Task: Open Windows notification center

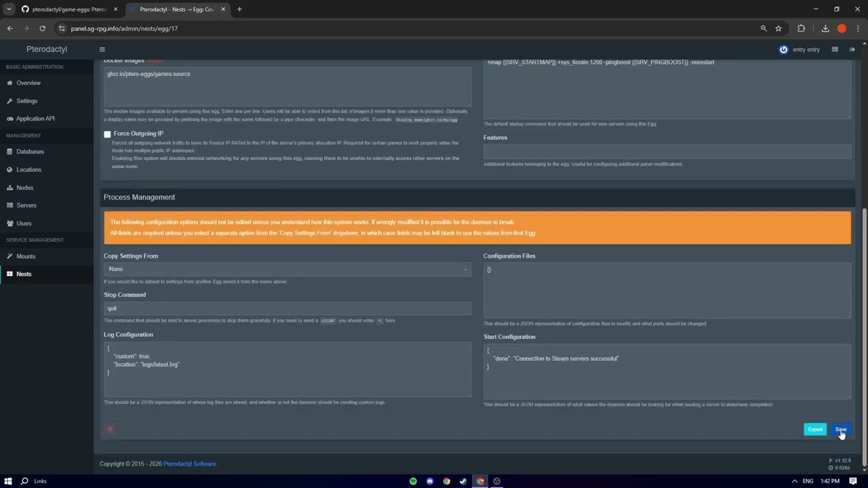Action: coord(853,481)
